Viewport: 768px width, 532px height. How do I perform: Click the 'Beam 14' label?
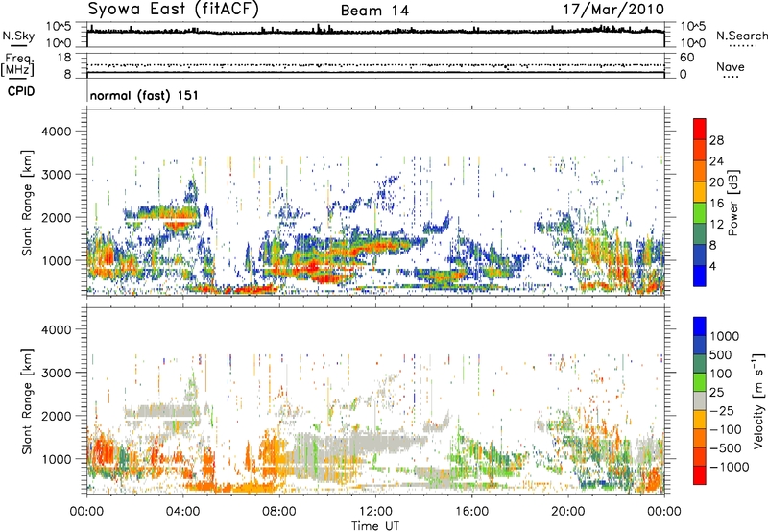coord(374,11)
